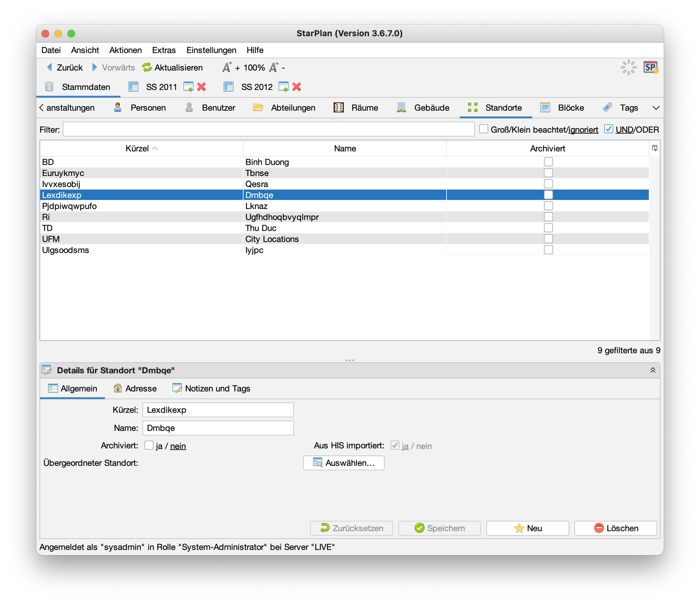
Task: Click the SS 2012 open-in-new-window icon
Action: point(283,87)
